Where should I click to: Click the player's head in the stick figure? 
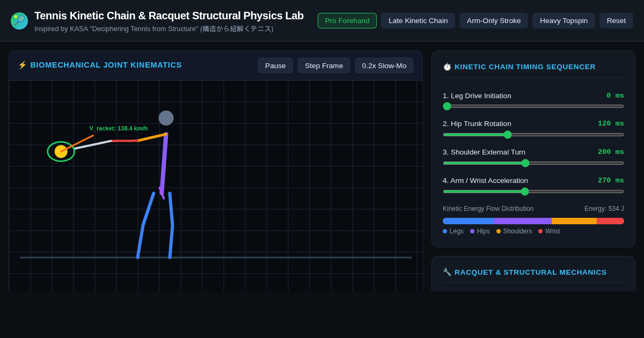coord(166,118)
